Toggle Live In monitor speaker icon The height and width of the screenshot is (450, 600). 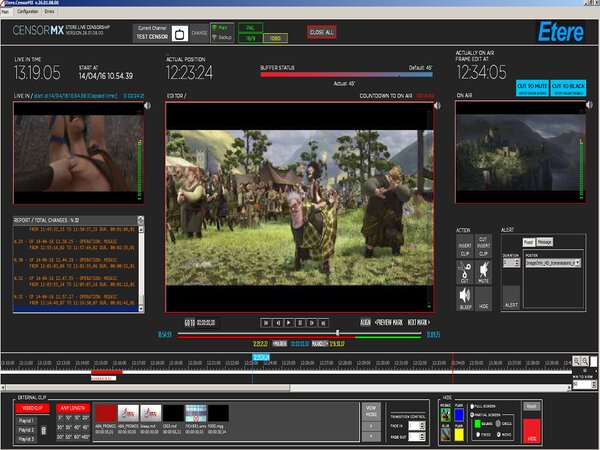(x=147, y=106)
